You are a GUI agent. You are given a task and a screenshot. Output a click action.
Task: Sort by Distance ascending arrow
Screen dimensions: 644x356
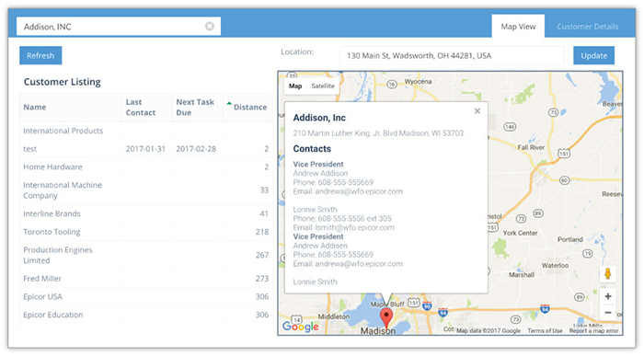(x=229, y=103)
